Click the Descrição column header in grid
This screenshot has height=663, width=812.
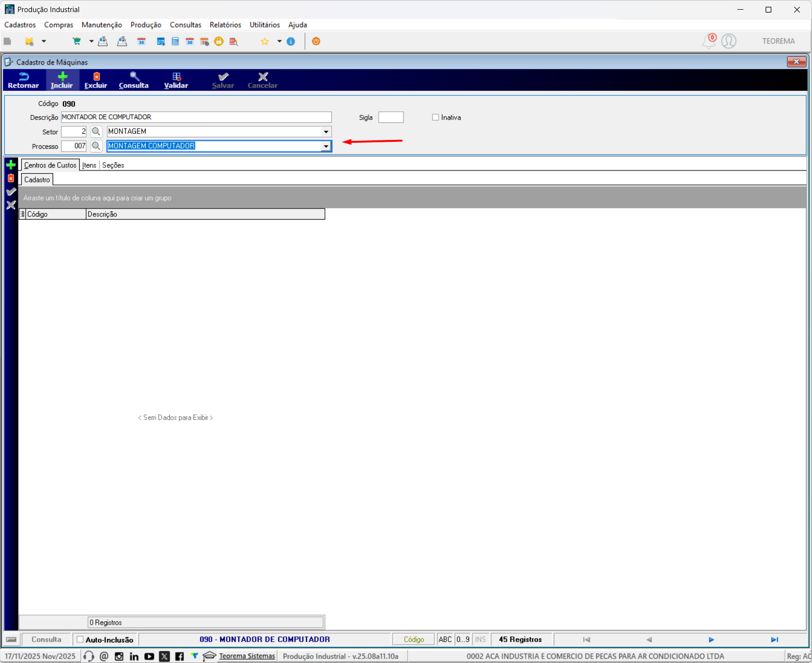[206, 214]
